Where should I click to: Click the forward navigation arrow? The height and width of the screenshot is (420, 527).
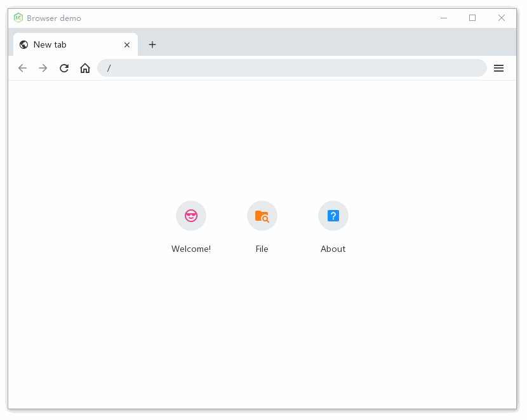click(43, 68)
